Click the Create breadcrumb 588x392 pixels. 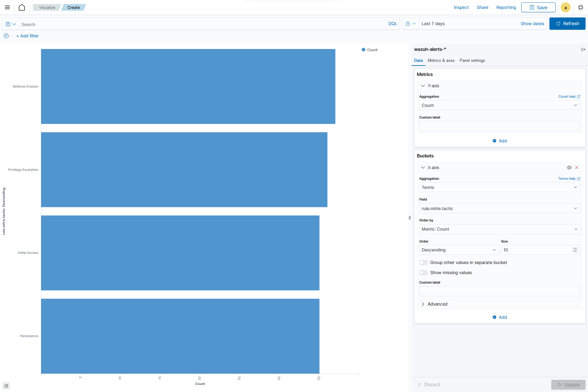tap(73, 7)
